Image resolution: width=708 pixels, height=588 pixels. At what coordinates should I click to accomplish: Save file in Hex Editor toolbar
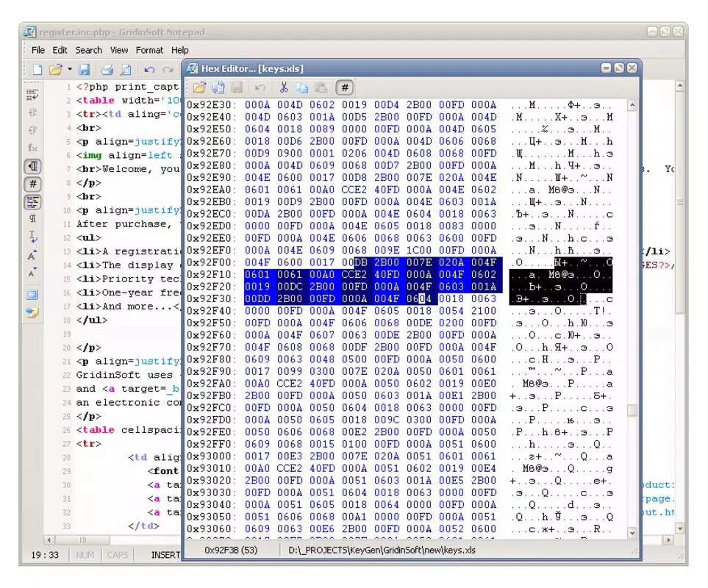pyautogui.click(x=237, y=87)
